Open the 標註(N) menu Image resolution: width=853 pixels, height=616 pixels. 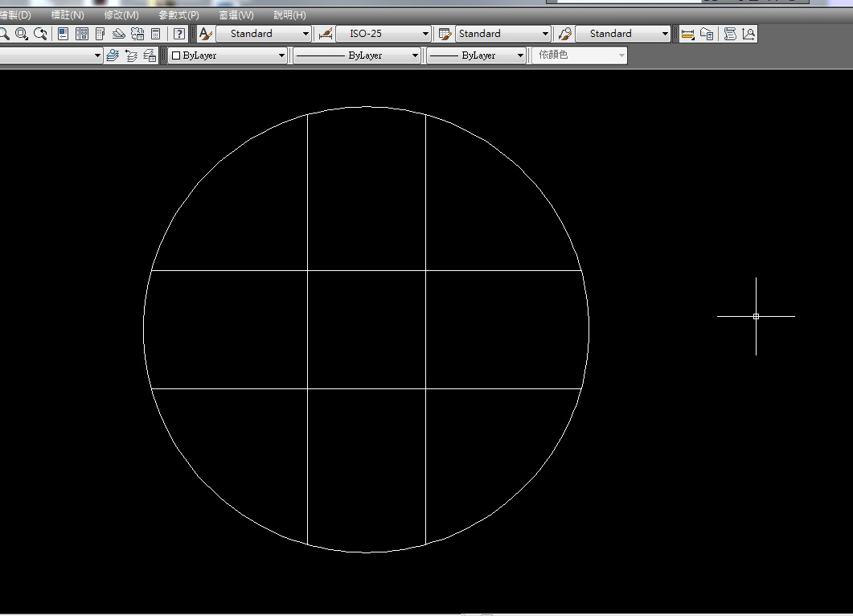68,15
